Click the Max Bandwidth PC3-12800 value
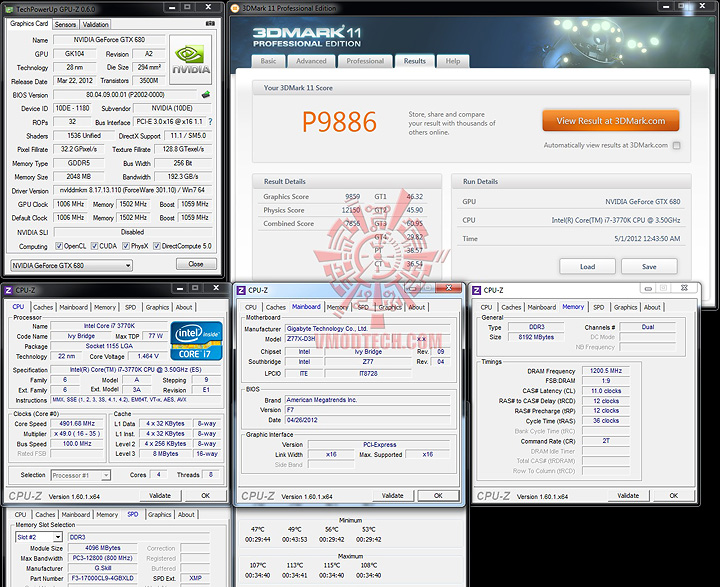This screenshot has height=587, width=720. 102,558
